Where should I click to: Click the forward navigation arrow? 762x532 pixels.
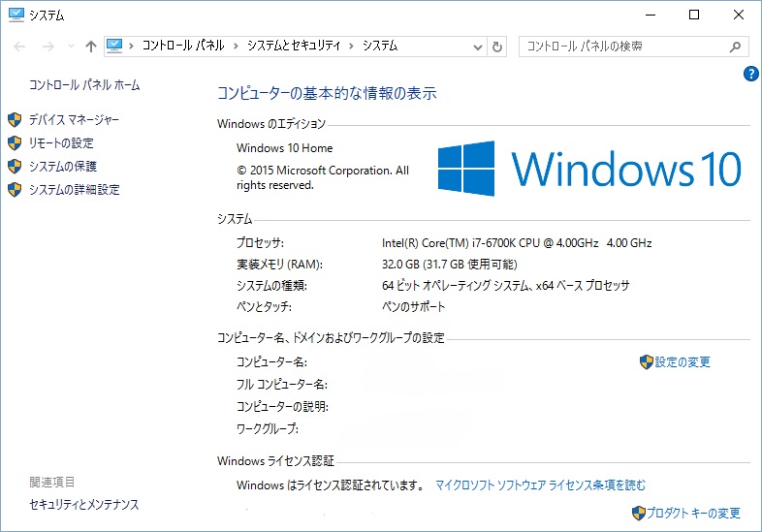pos(48,47)
